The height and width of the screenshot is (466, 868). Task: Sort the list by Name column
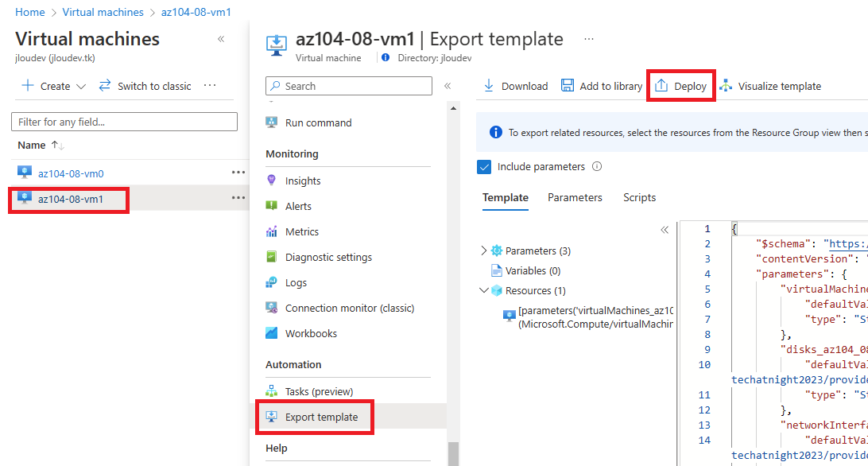(41, 146)
